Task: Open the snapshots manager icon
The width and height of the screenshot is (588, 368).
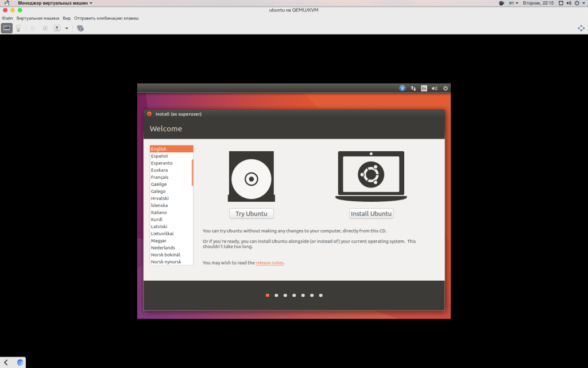Action: tap(80, 28)
